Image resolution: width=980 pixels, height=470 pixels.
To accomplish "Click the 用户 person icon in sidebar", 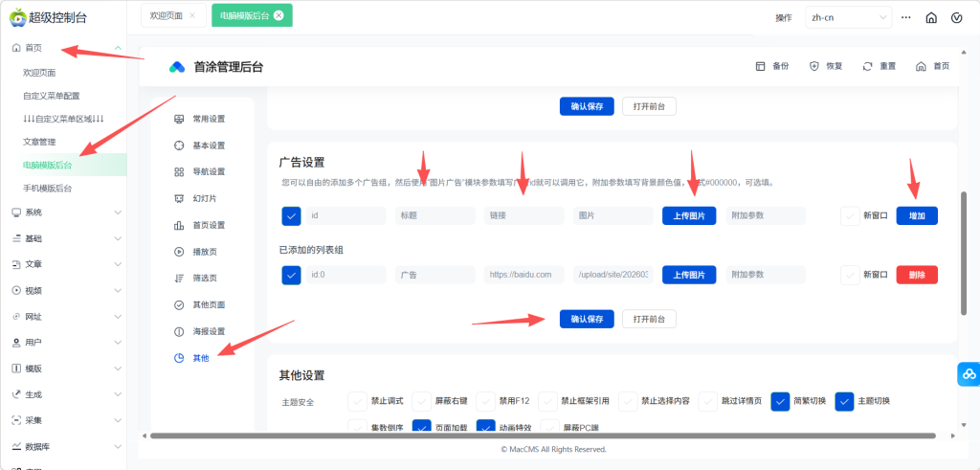I will pos(16,343).
